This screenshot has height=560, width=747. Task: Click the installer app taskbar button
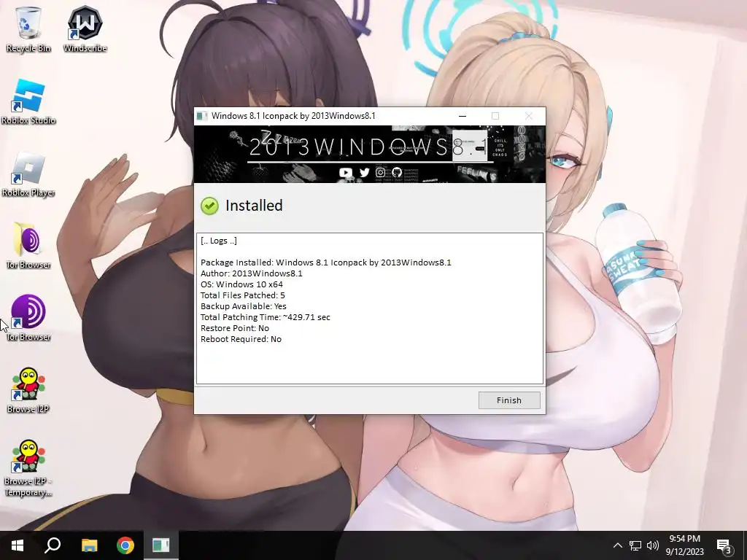[x=161, y=545]
